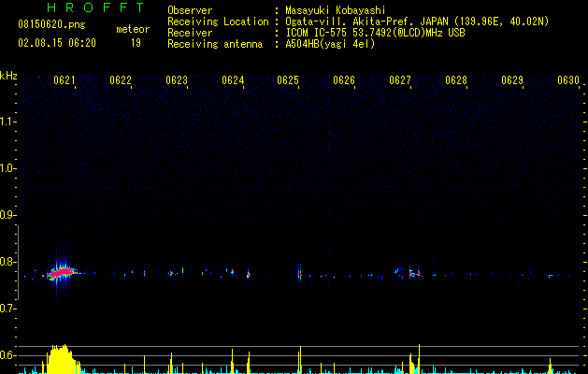Screen dimensions: 588x374
Task: Click the 0628 time marker
Action: (456, 80)
